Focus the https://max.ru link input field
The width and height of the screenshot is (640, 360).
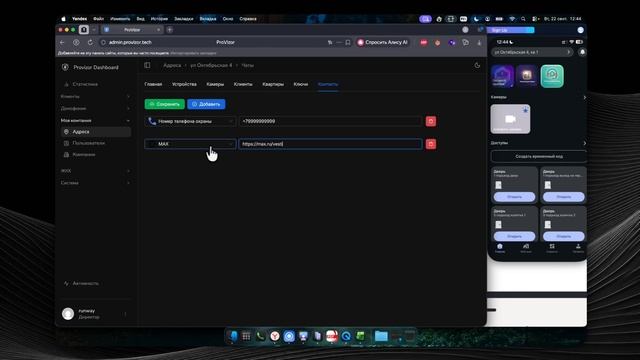click(x=330, y=144)
